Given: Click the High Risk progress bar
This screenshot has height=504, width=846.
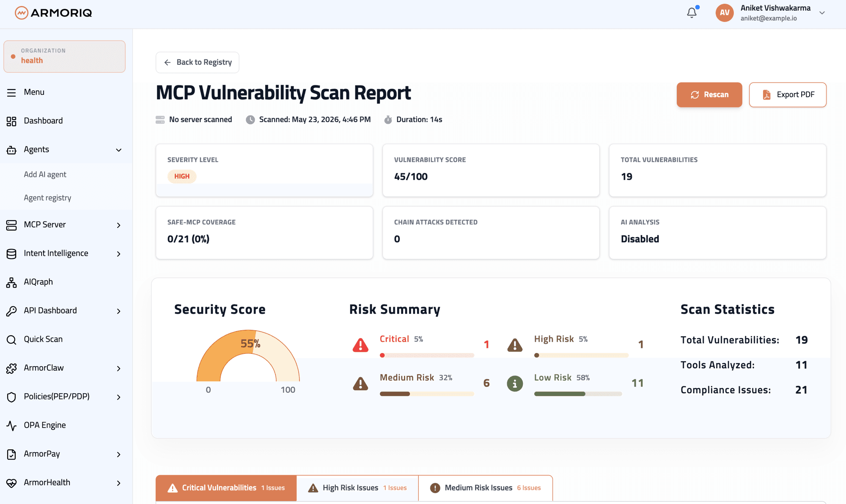Looking at the screenshot, I should tap(581, 356).
